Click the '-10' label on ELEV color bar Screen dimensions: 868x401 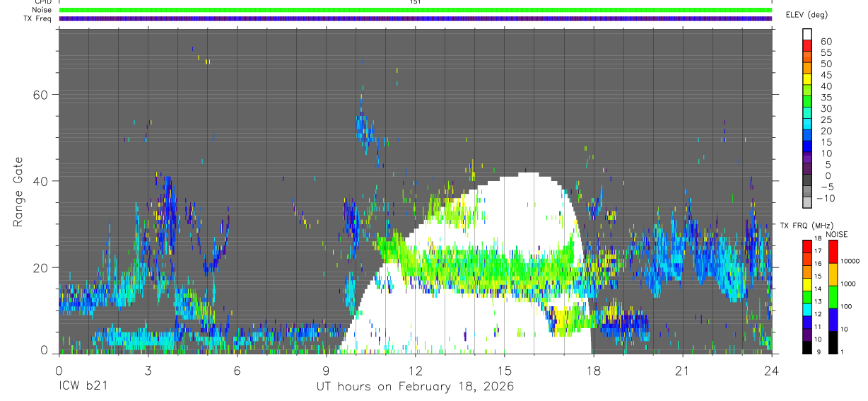point(826,198)
